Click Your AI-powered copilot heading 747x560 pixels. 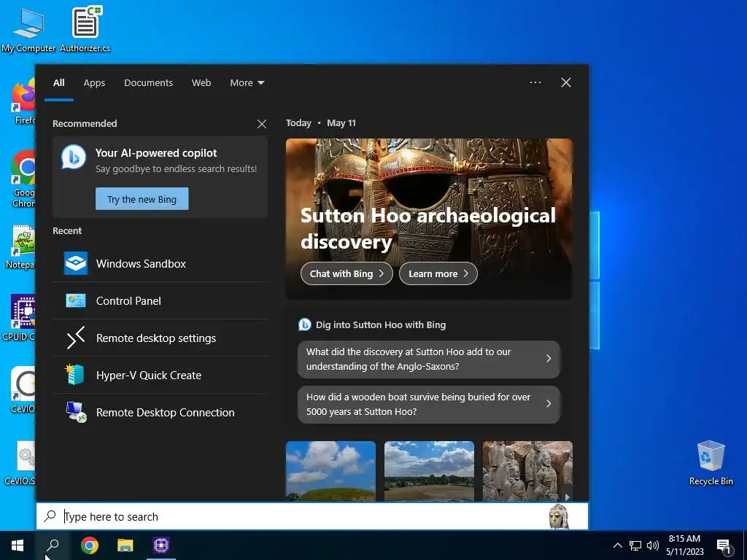[156, 153]
